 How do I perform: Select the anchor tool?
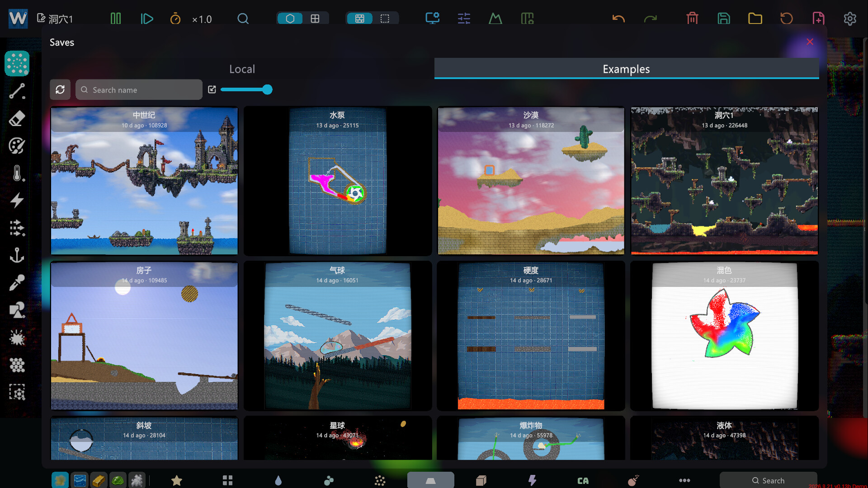17,256
